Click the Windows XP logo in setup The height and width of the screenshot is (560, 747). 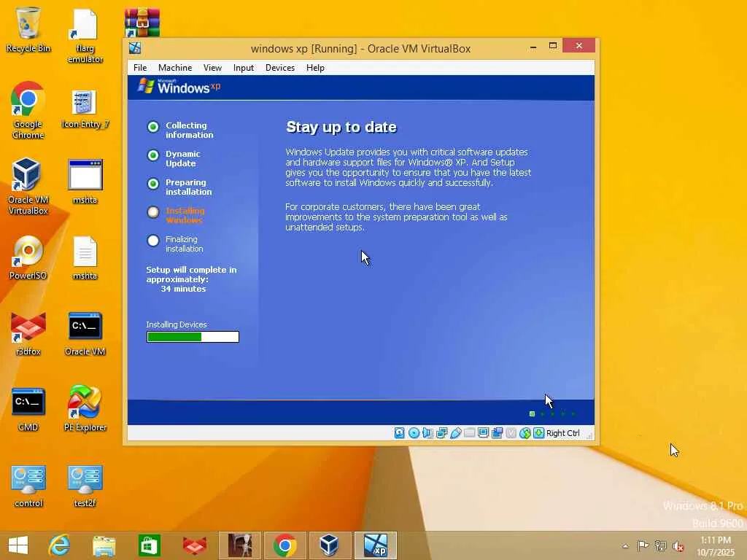point(179,87)
